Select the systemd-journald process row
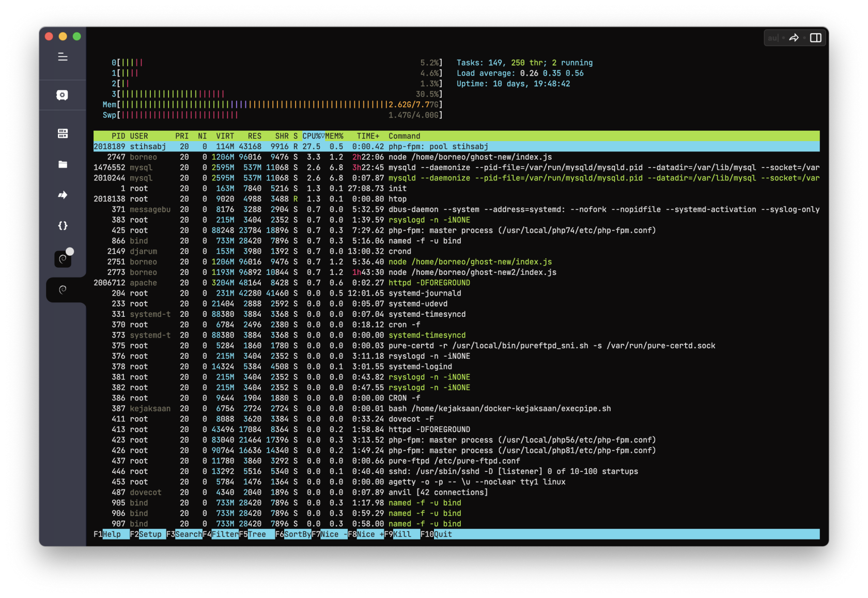Screen dimensions: 868x598 coord(457,294)
